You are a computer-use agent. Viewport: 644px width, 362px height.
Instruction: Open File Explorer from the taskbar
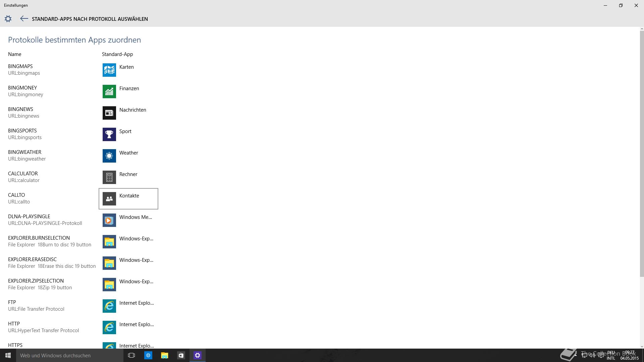[164, 355]
